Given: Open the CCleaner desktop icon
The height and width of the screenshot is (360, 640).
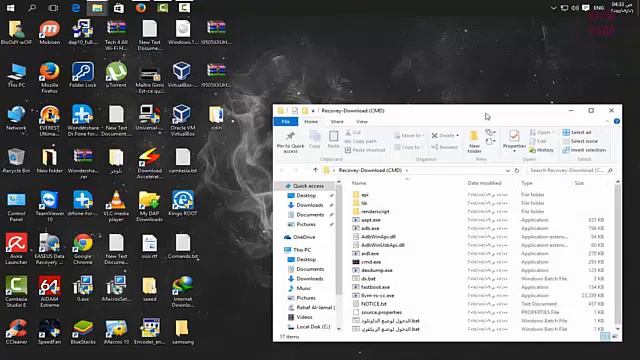Looking at the screenshot, I should (16, 332).
